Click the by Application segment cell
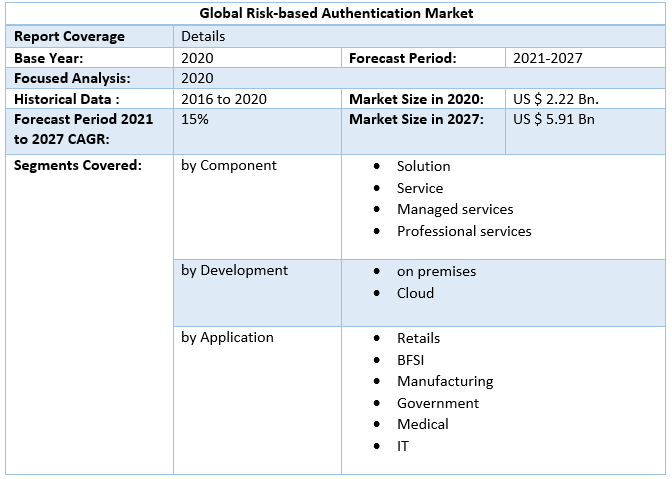This screenshot has height=479, width=672. tap(227, 337)
